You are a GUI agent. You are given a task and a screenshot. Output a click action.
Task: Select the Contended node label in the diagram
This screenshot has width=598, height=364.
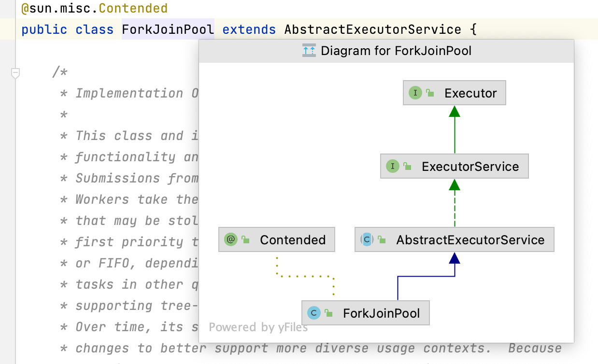coord(293,240)
